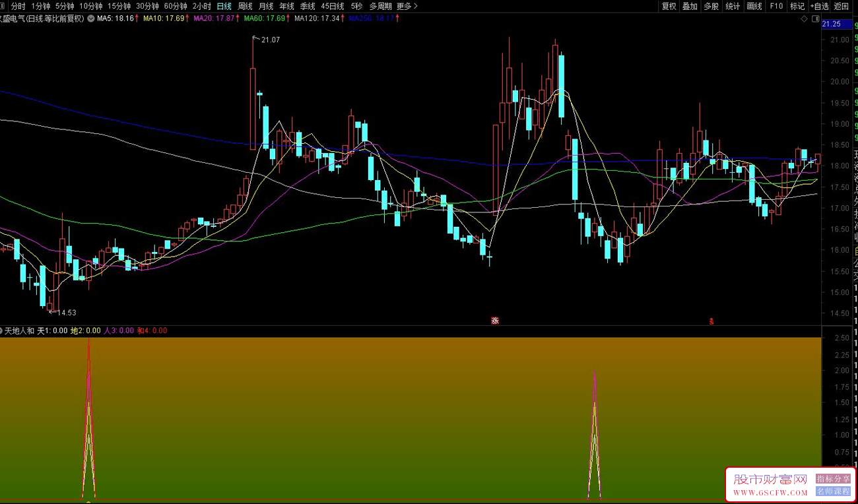This screenshot has height=504, width=858.
Task: Click the diamond icon above the price axis
Action: 804,19
